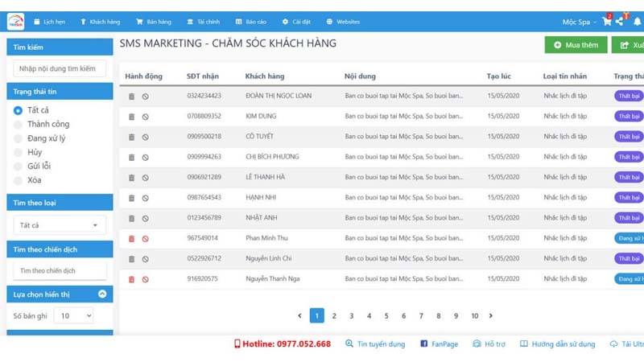644x362 pixels.
Task: Select the 'Tất cả' status radio button
Action: click(x=18, y=110)
